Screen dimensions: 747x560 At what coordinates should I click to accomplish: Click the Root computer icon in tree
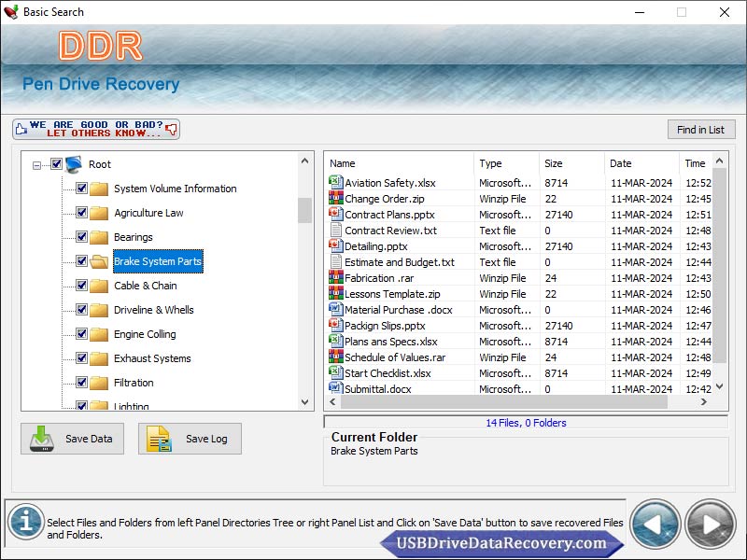(x=74, y=164)
